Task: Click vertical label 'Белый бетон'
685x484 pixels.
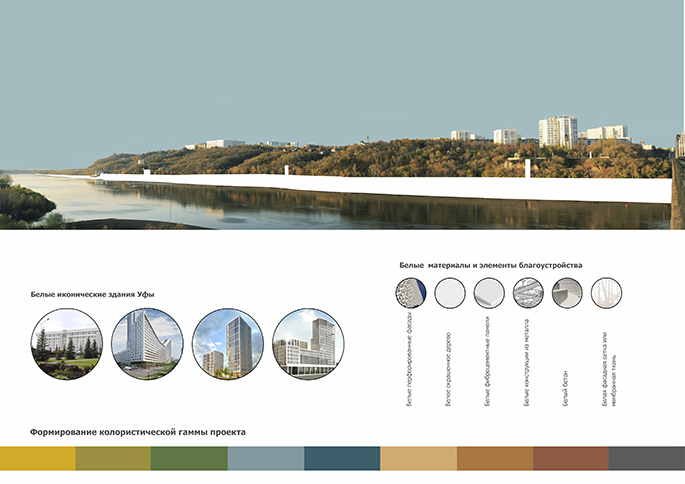Action: click(x=565, y=389)
